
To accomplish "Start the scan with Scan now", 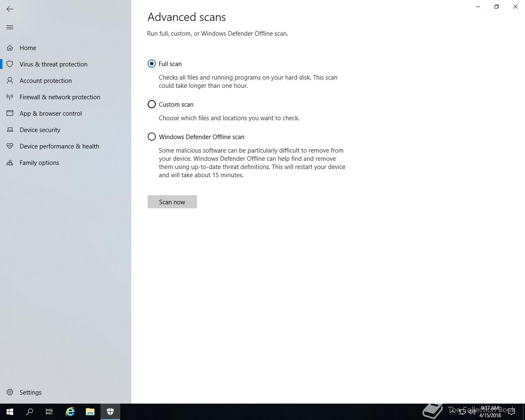I will 172,202.
